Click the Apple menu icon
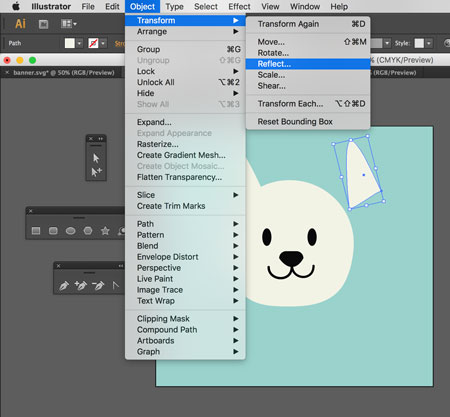 coord(16,6)
